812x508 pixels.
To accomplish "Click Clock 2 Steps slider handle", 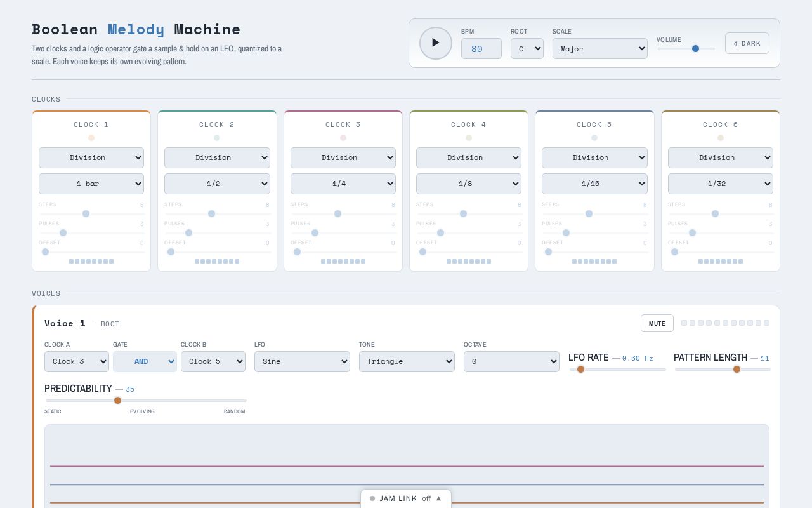I will (x=211, y=214).
